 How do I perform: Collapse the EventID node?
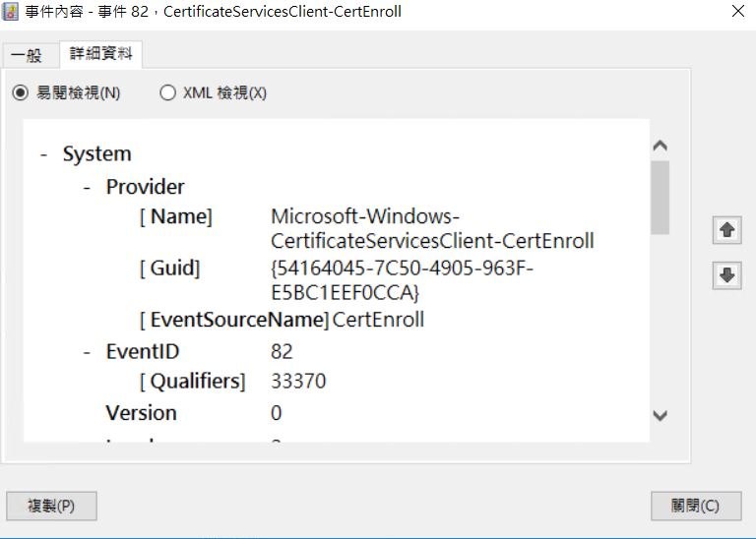[87, 352]
